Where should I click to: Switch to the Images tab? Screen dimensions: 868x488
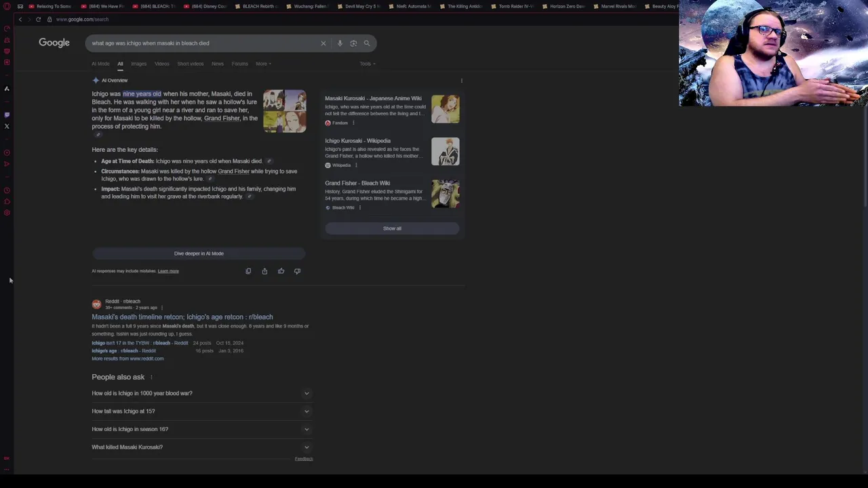(x=138, y=64)
